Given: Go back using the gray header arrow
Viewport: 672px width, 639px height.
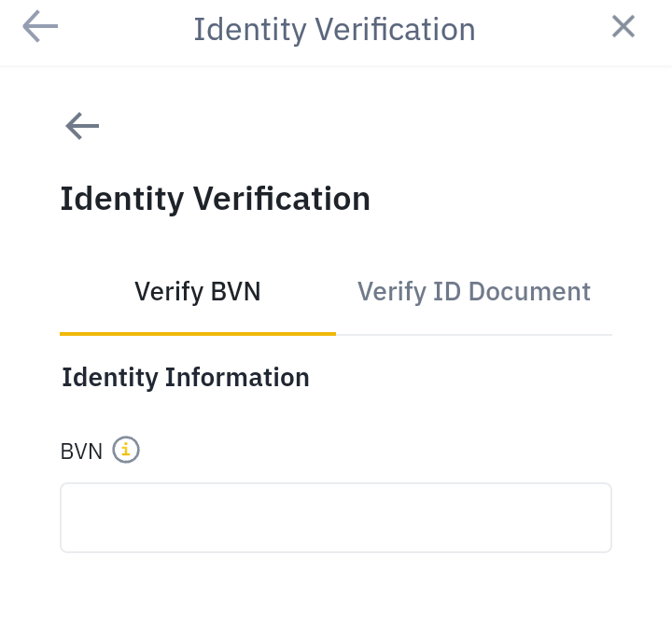Looking at the screenshot, I should [40, 27].
